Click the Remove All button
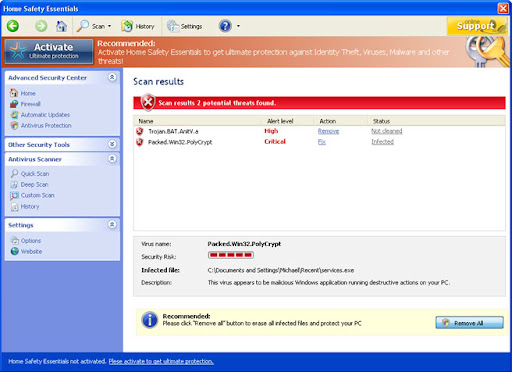Image resolution: width=512 pixels, height=372 pixels. pos(469,323)
